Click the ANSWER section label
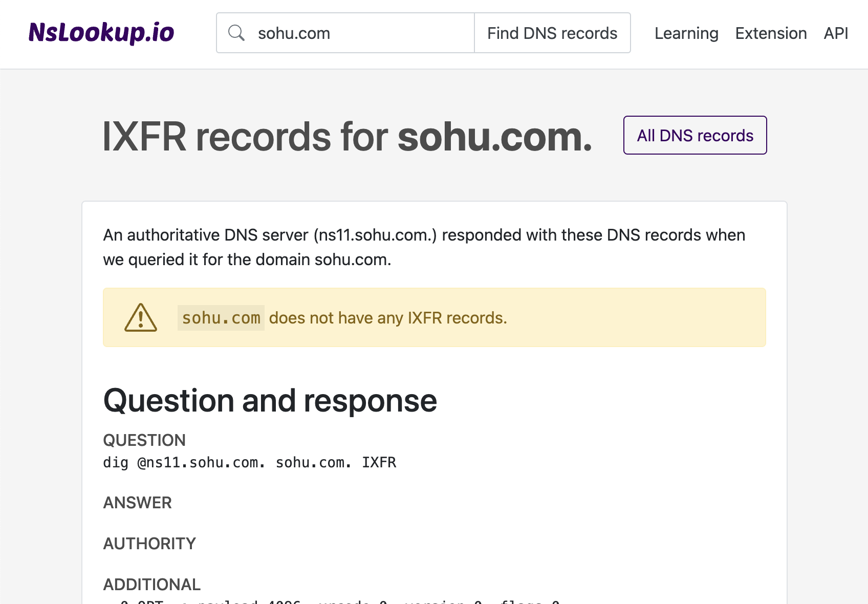Viewport: 868px width, 604px height. pos(137,502)
